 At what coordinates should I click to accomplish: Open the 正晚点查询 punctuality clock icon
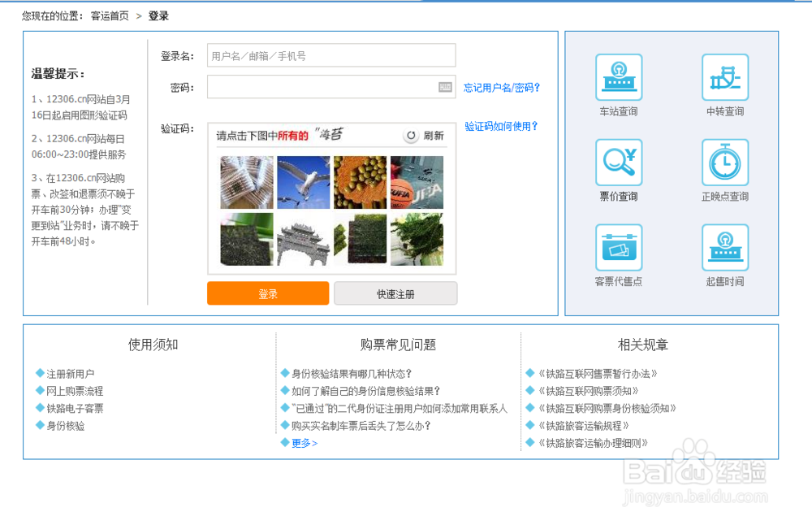(725, 163)
